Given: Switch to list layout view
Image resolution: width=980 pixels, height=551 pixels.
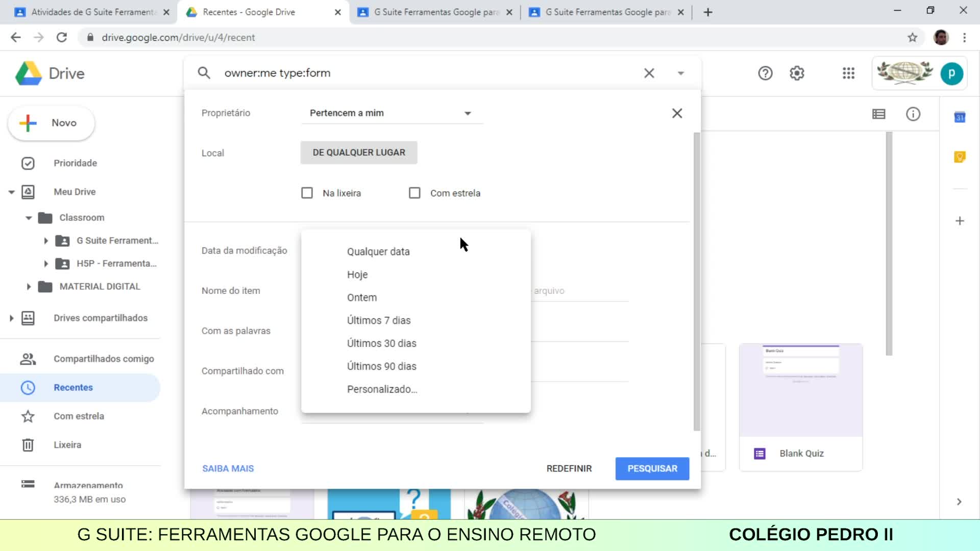Looking at the screenshot, I should point(878,114).
